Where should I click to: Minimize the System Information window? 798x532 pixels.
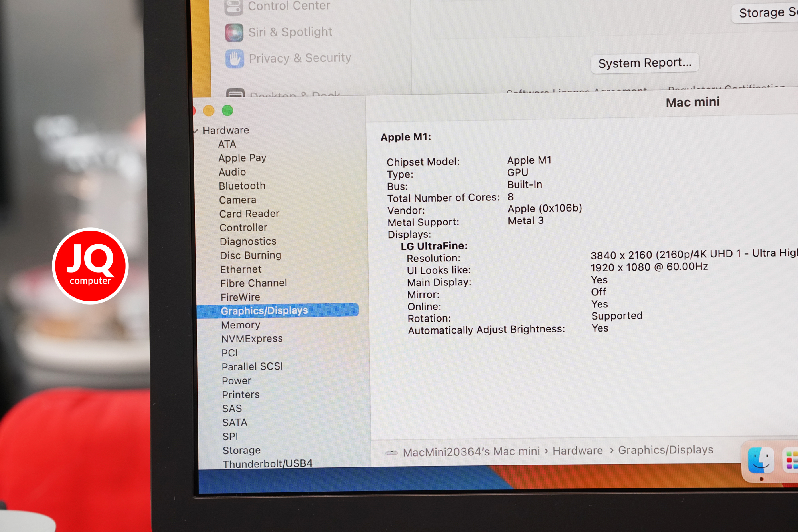[x=209, y=111]
